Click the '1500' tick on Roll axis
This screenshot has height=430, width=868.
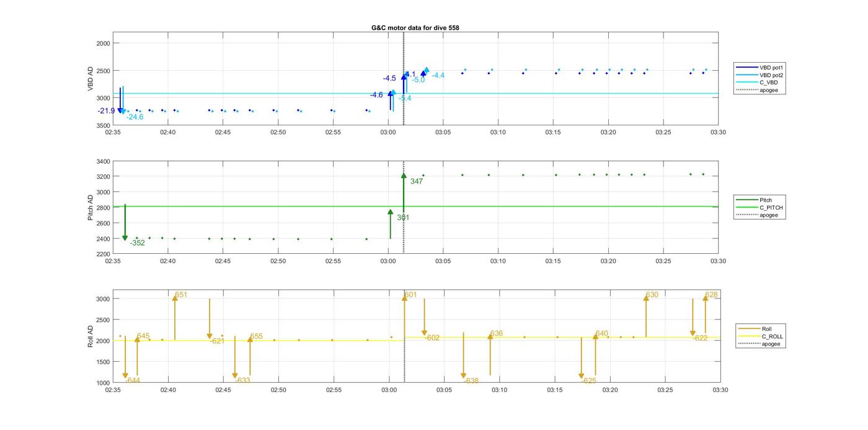tap(102, 362)
